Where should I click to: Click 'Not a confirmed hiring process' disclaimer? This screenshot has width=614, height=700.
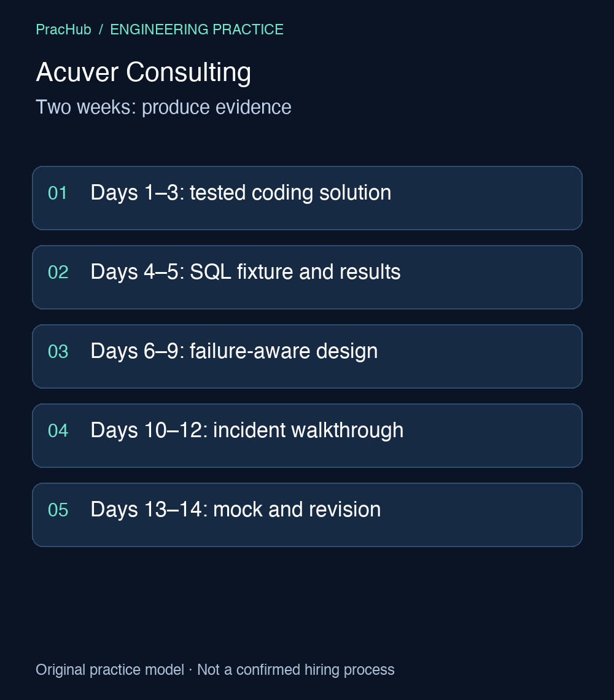(x=295, y=670)
